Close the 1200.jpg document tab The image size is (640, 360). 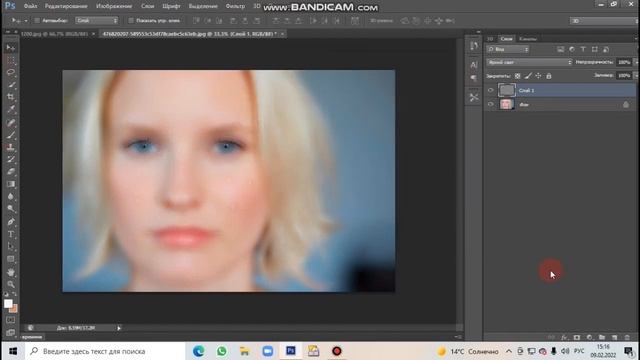[93, 34]
